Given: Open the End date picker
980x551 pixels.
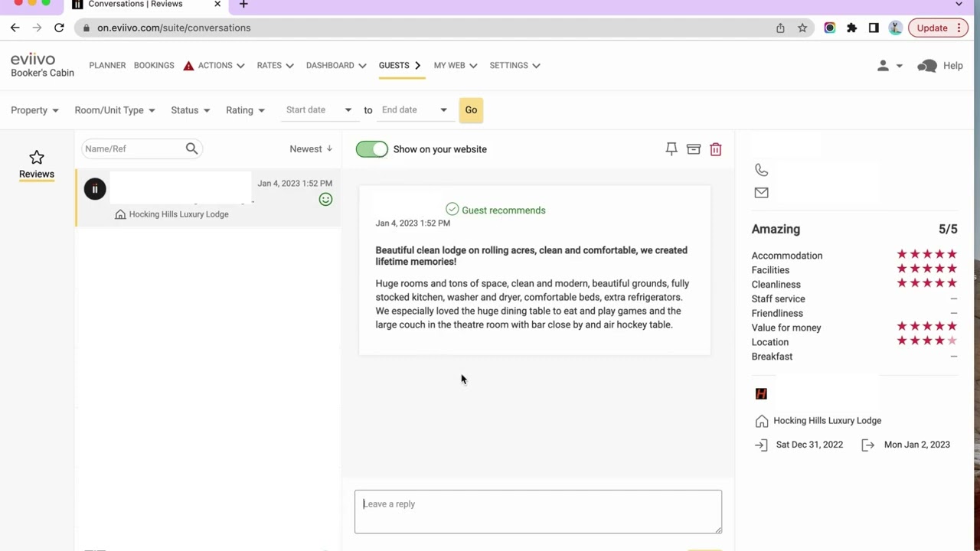Looking at the screenshot, I should click(x=414, y=110).
